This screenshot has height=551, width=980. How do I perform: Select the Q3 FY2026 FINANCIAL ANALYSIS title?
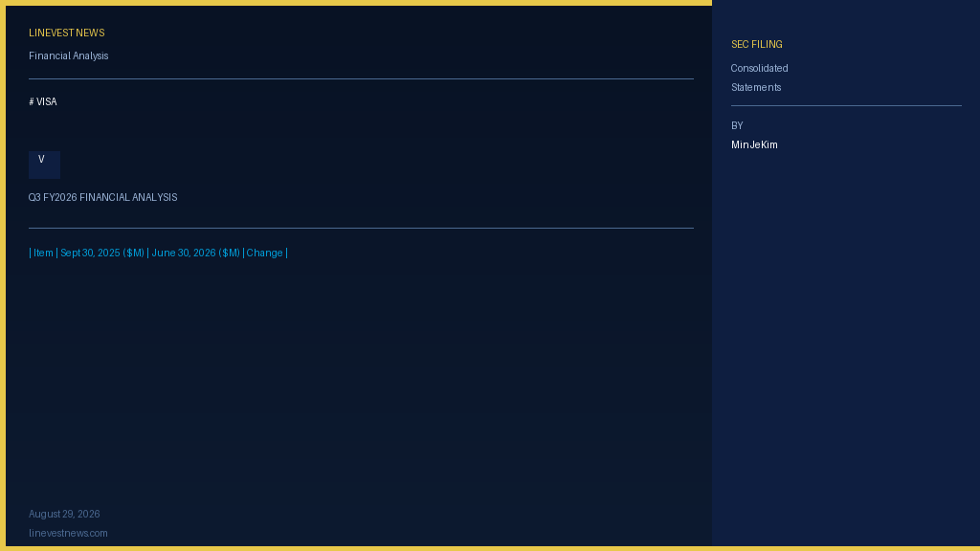[x=102, y=197]
